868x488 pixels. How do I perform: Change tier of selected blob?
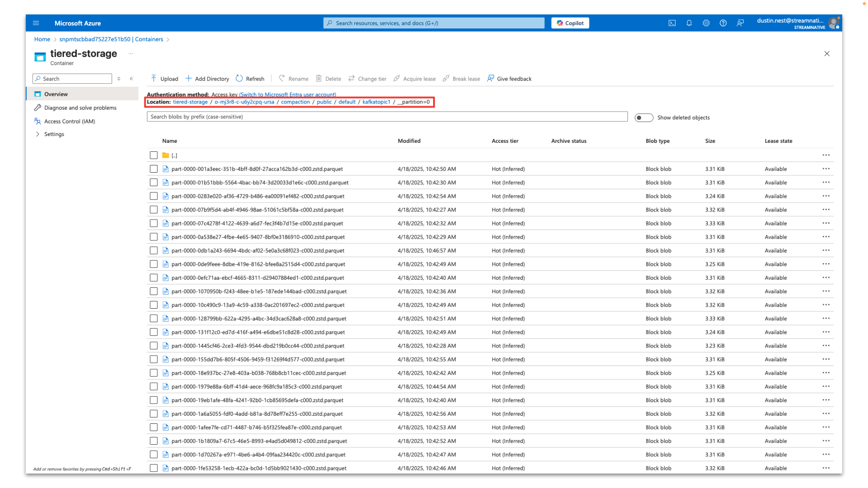367,79
